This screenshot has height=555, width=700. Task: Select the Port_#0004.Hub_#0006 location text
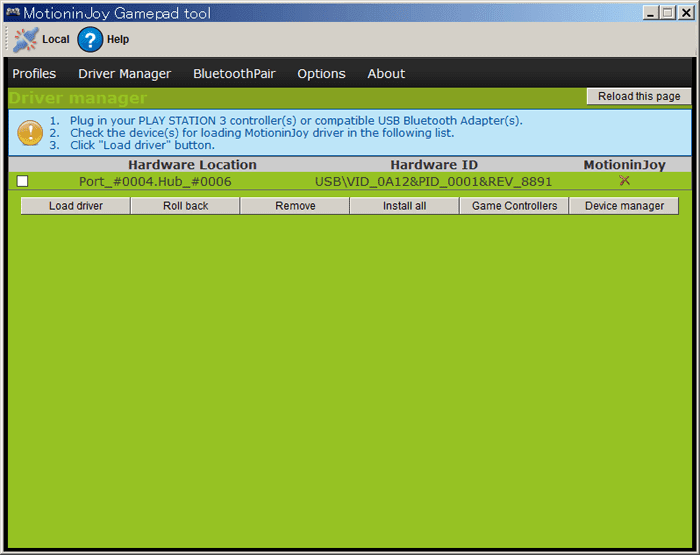pos(155,182)
